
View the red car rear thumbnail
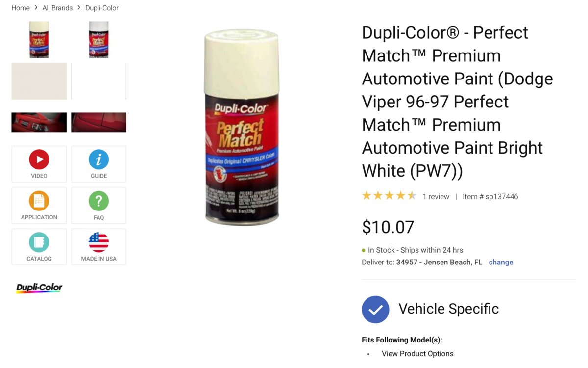[x=39, y=123]
